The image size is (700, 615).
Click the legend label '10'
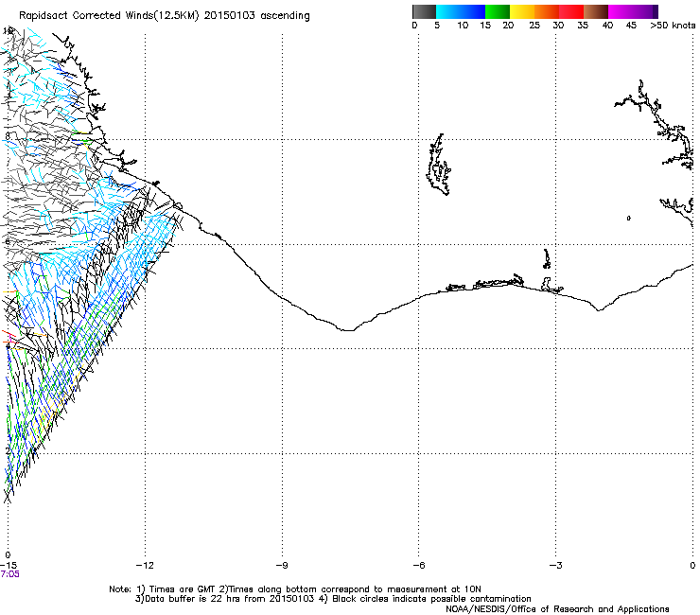pos(463,26)
